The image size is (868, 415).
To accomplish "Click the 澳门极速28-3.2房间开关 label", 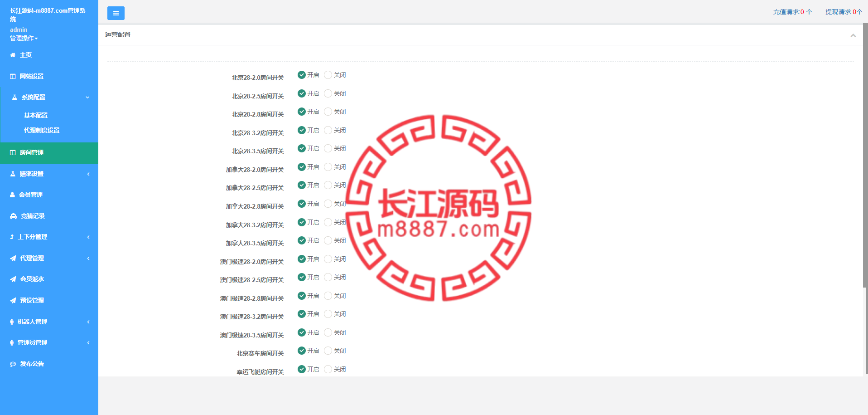I will tap(252, 317).
